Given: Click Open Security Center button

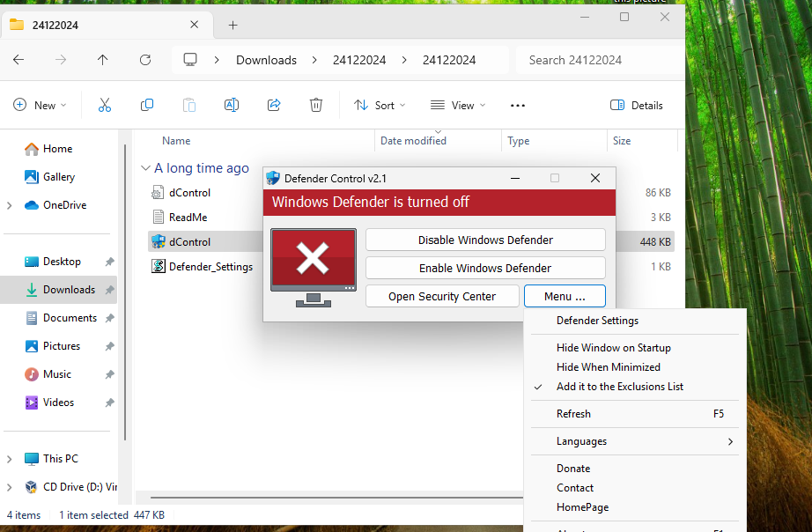Looking at the screenshot, I should click(x=442, y=296).
